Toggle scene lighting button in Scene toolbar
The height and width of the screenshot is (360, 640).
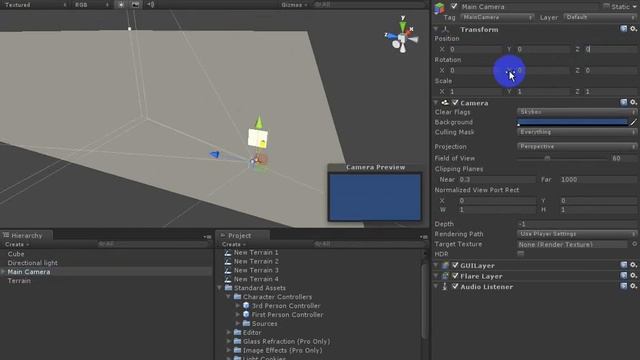click(121, 4)
